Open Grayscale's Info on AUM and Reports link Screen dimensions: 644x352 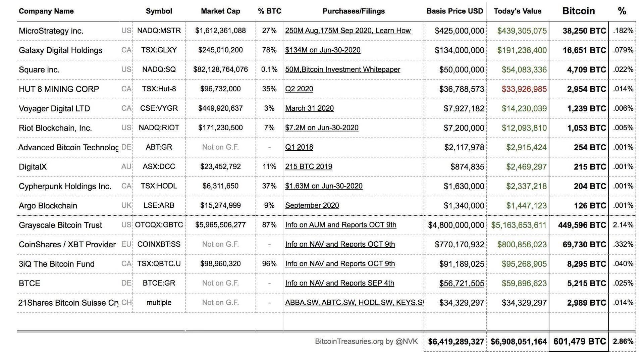click(340, 225)
